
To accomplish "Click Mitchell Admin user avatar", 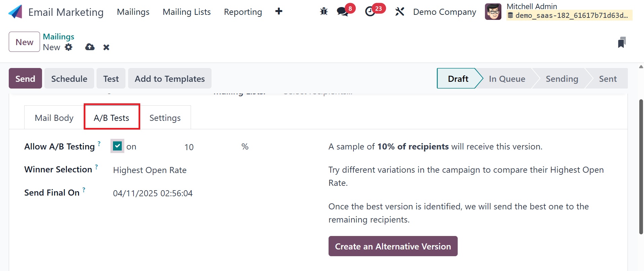I will [493, 12].
